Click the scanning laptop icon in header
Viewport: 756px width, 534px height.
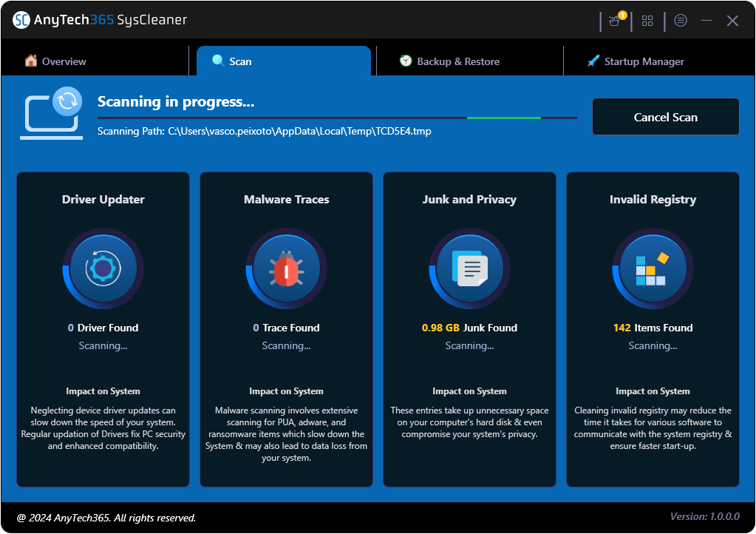tap(51, 112)
